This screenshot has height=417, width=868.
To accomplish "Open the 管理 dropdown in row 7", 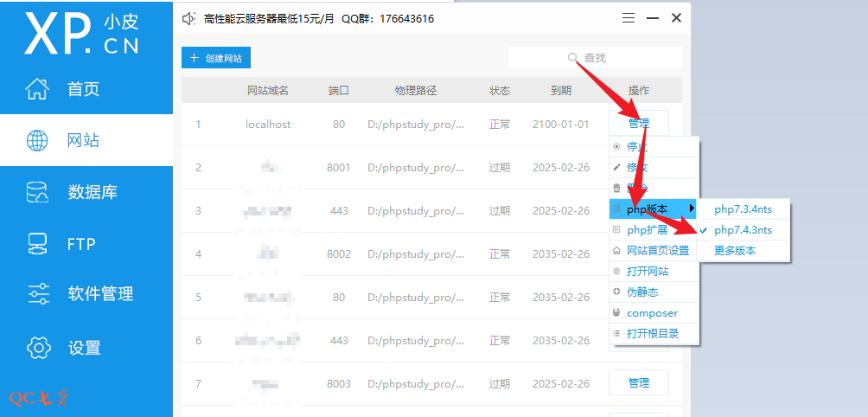I will click(638, 383).
